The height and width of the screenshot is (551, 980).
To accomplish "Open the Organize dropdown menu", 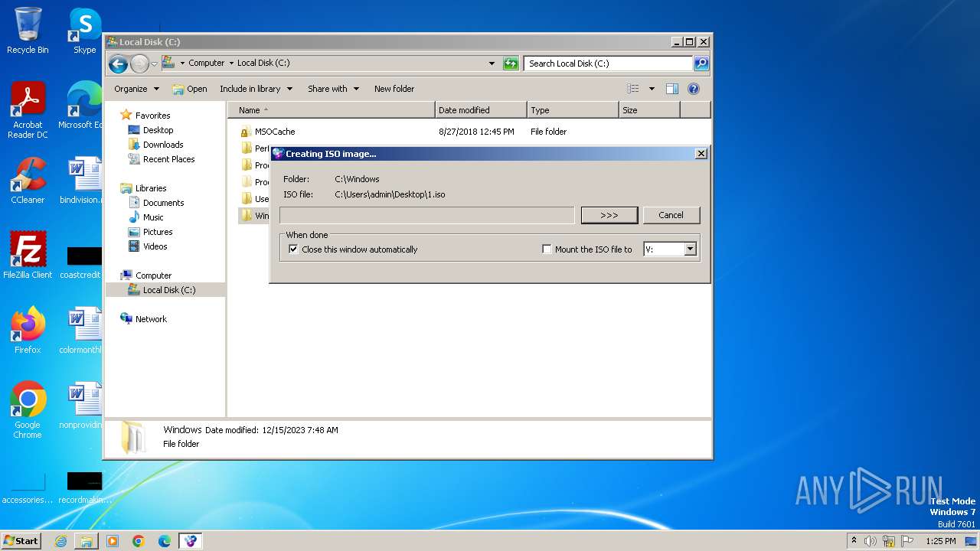I will point(136,89).
